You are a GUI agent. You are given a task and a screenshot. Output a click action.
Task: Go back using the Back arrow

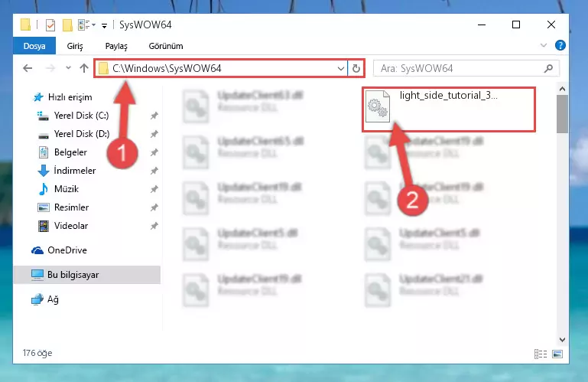tap(28, 68)
